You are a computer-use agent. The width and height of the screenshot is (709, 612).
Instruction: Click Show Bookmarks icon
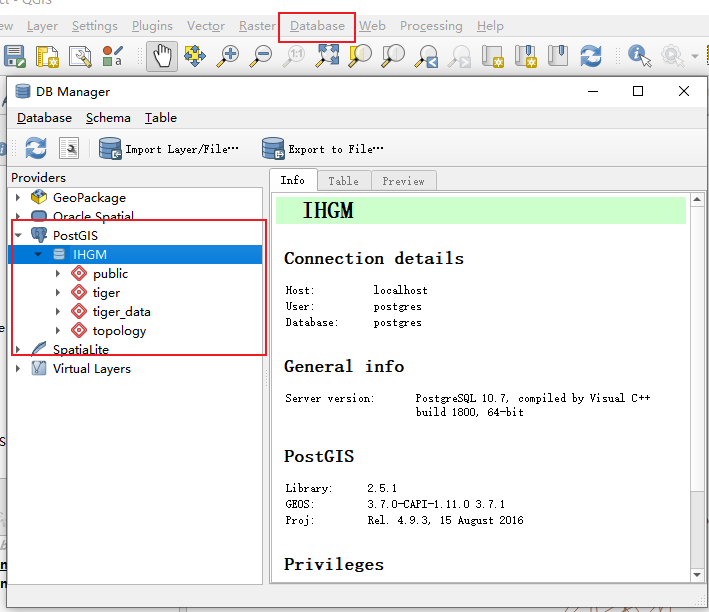click(558, 55)
